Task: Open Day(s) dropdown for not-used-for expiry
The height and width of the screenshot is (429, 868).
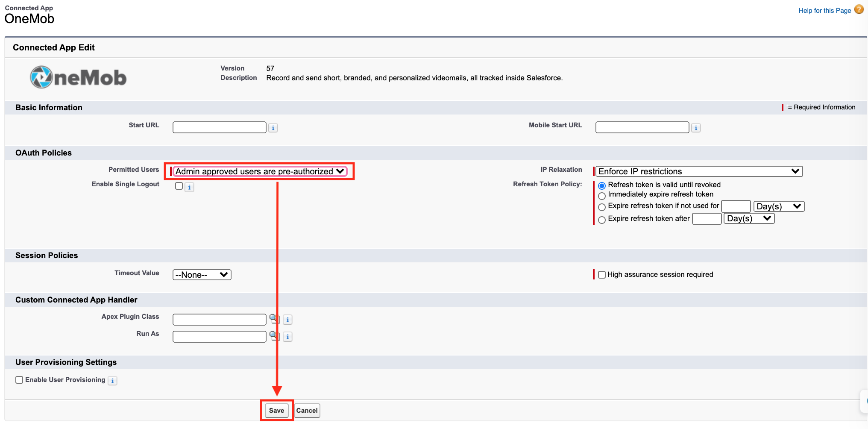Action: (779, 206)
